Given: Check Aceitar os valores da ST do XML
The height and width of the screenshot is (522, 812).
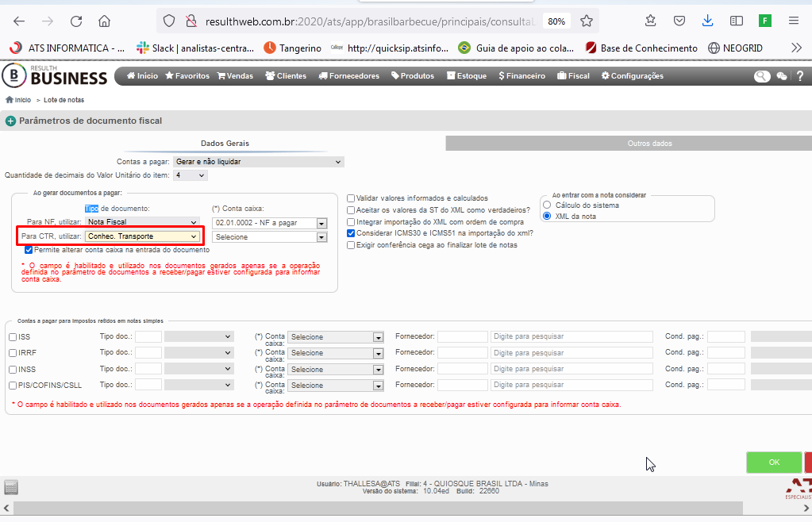Looking at the screenshot, I should point(351,210).
